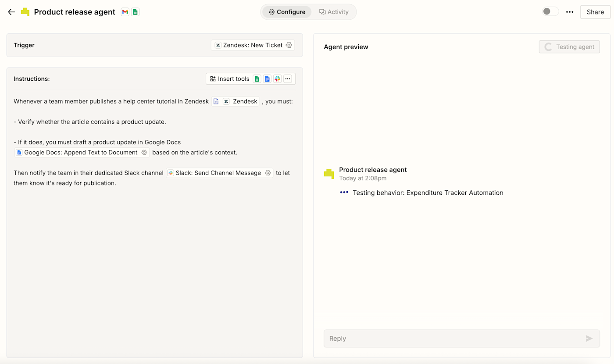Switch to the Configure tab
Screen dimensions: 614x364
point(287,12)
